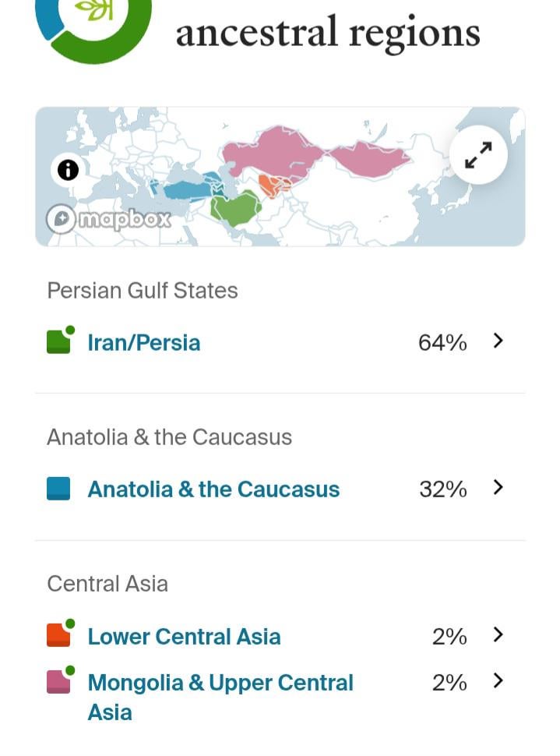Expand the map to fullscreen
Screen dimensions: 560x756
(x=477, y=155)
